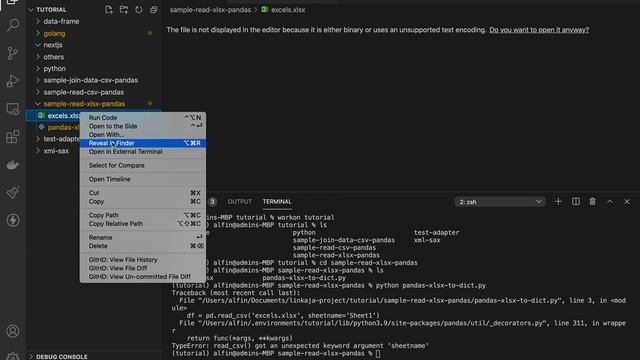Choose GitHD: View Un-committed File Diff
The image size is (640, 360).
[x=143, y=277]
